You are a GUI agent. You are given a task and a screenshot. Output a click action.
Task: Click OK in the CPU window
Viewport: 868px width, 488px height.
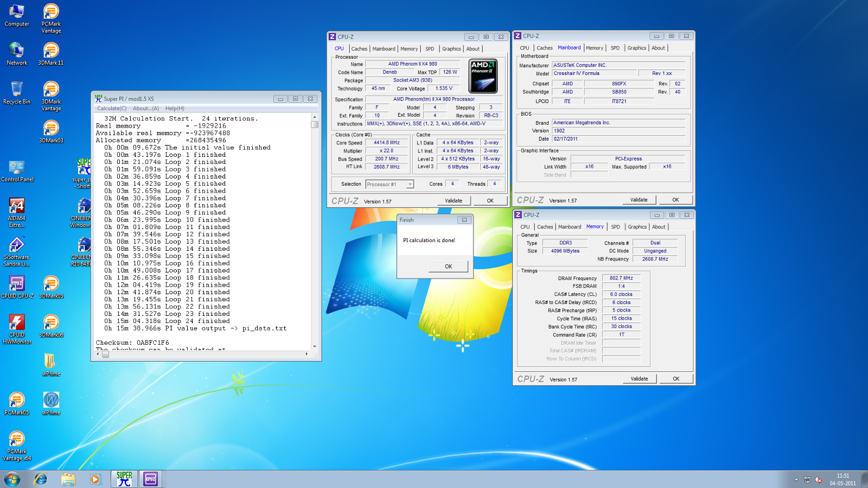click(x=490, y=201)
